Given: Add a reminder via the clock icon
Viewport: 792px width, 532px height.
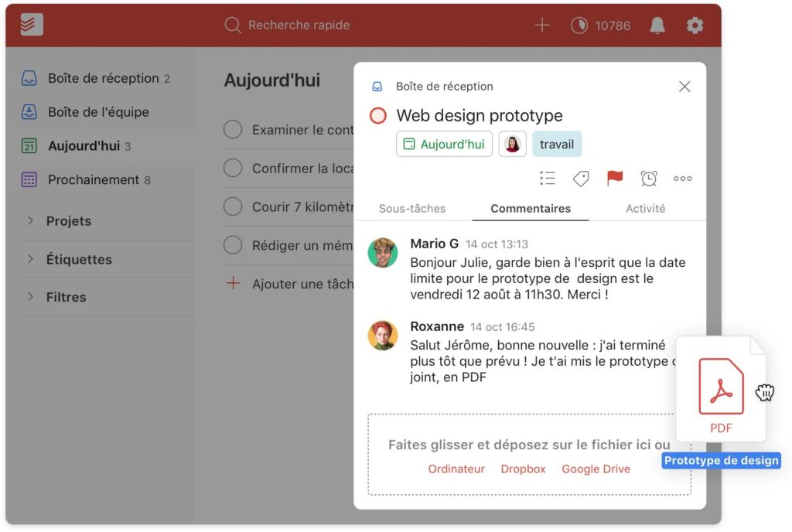Looking at the screenshot, I should click(648, 179).
